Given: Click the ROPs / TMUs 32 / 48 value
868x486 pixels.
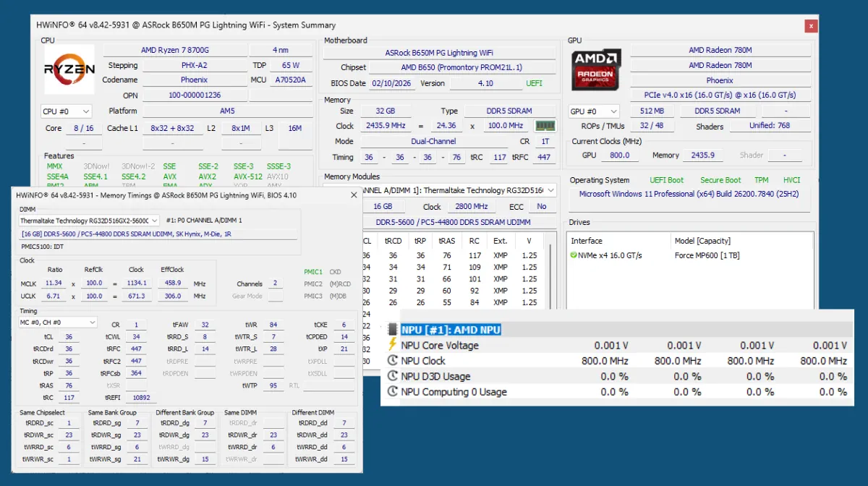Looking at the screenshot, I should 652,126.
